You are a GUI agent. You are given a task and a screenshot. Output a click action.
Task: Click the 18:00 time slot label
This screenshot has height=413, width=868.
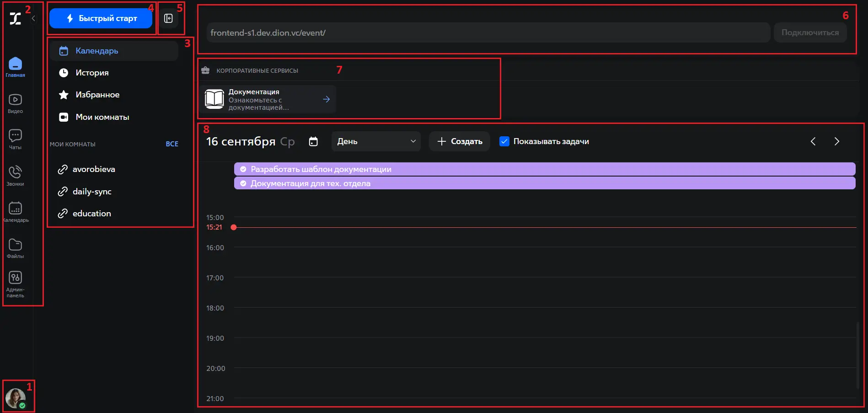pos(215,308)
